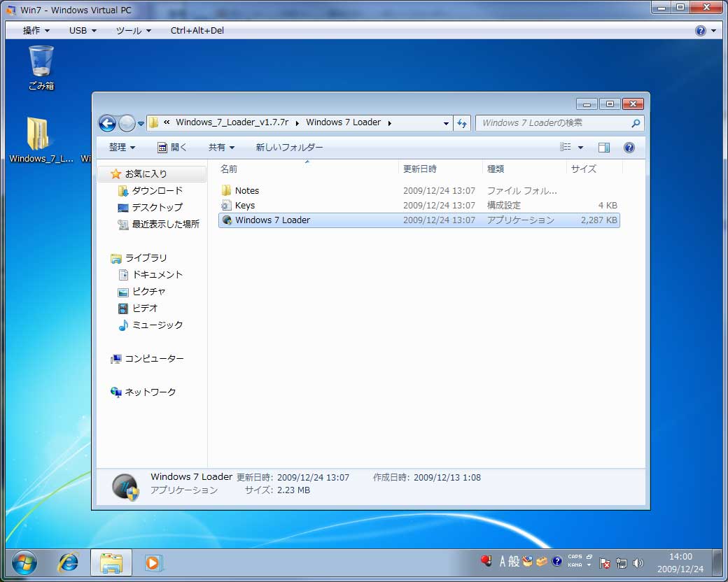Open the Virtual PC help dropdown arrow
The height and width of the screenshot is (582, 728).
click(x=713, y=31)
